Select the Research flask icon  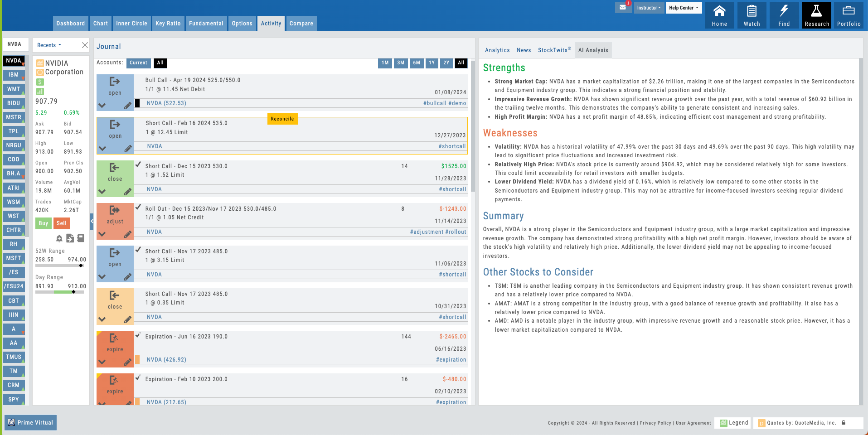point(817,15)
